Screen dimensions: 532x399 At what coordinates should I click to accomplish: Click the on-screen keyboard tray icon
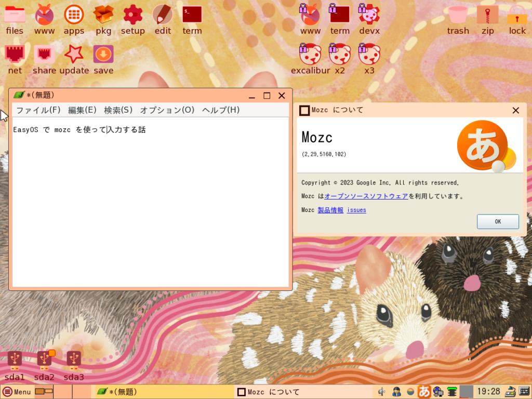pyautogui.click(x=524, y=392)
